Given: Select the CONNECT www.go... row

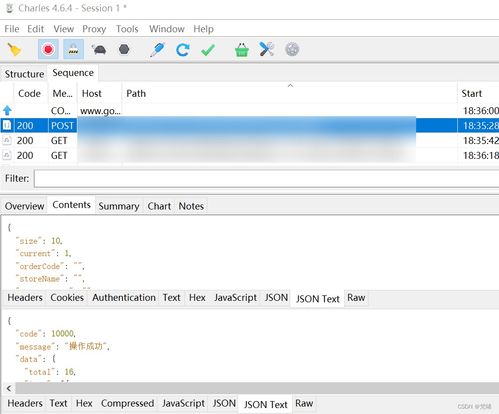Looking at the screenshot, I should (x=249, y=111).
